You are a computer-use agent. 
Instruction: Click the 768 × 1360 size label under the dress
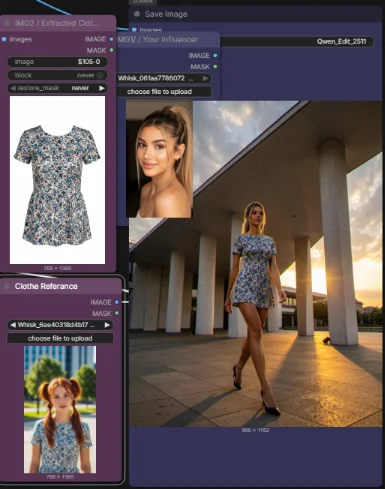click(x=57, y=268)
